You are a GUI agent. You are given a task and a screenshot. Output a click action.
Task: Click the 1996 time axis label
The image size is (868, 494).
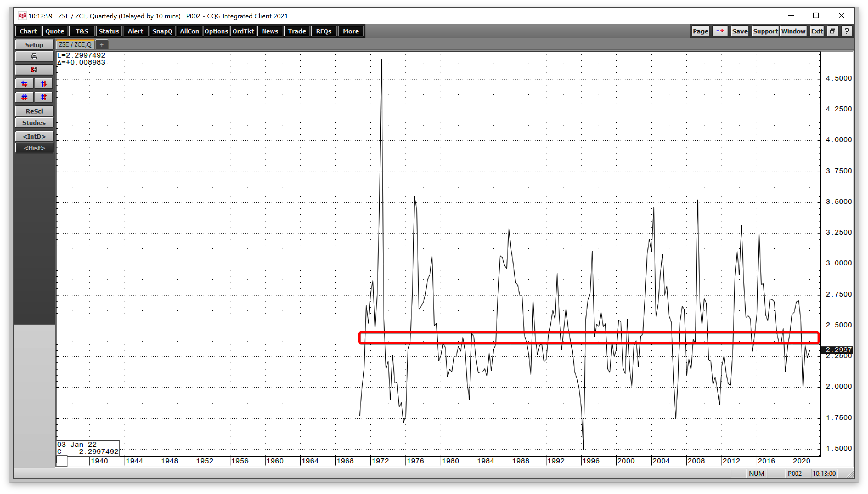click(591, 461)
